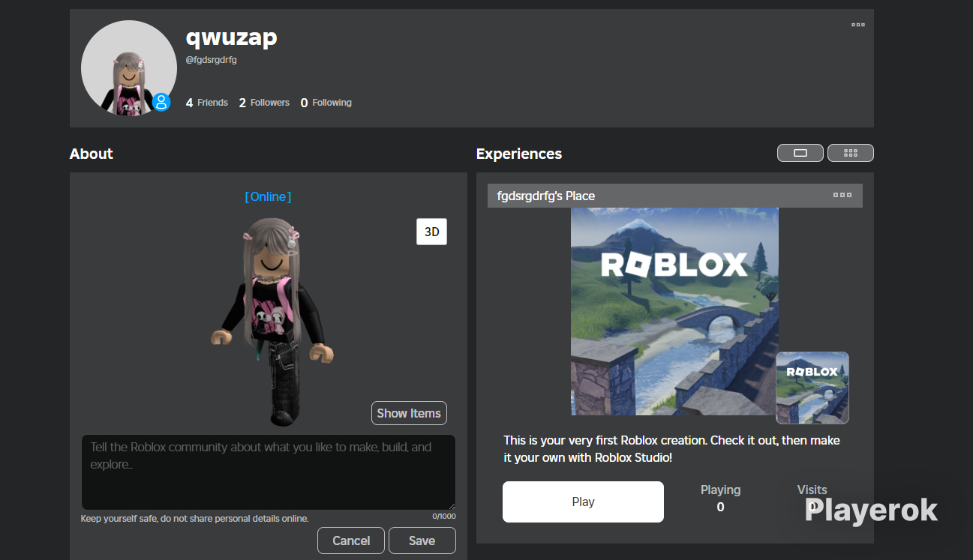Click the [Online] status text
973x560 pixels.
point(268,196)
